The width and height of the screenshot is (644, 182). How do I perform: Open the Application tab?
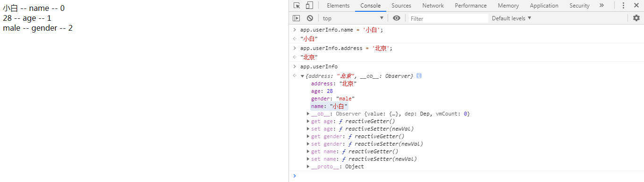tap(544, 6)
